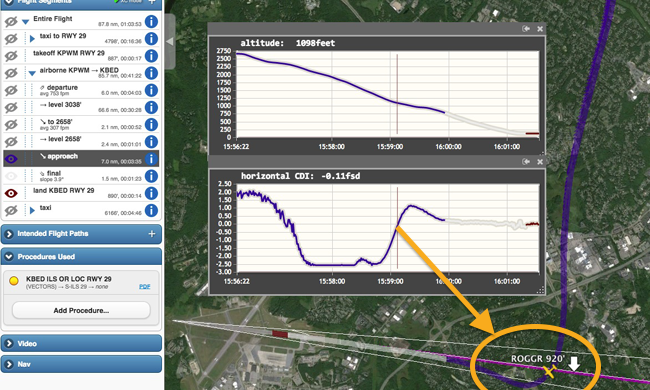The height and width of the screenshot is (390, 650).
Task: Open the PDF link for KBED ILS procedure
Action: pos(145,287)
